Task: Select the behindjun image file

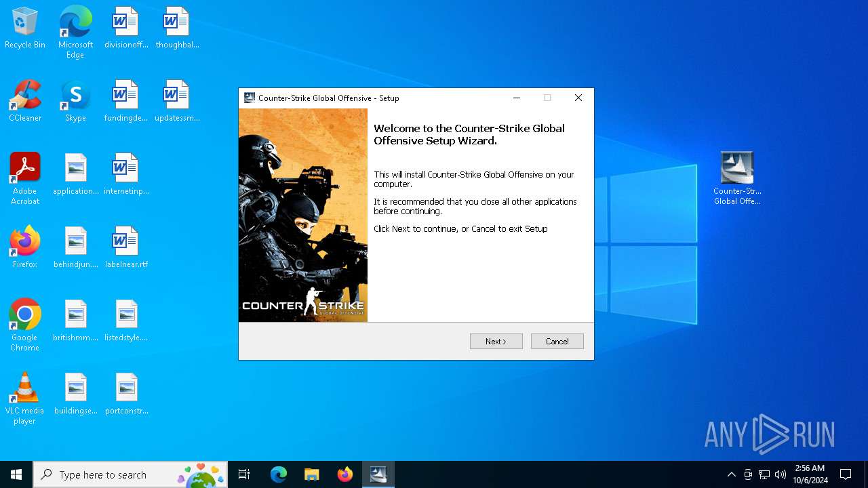Action: tap(76, 248)
